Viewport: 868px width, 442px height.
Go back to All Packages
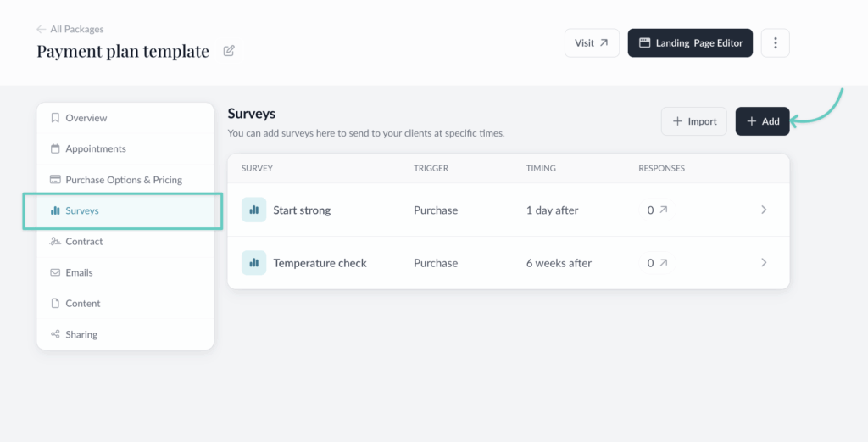(70, 29)
